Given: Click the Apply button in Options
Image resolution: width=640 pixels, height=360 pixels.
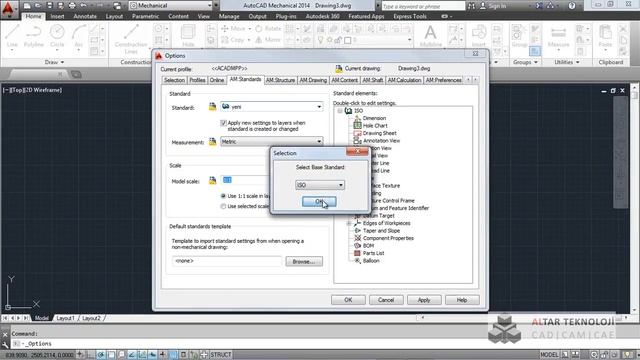Looking at the screenshot, I should [x=424, y=300].
